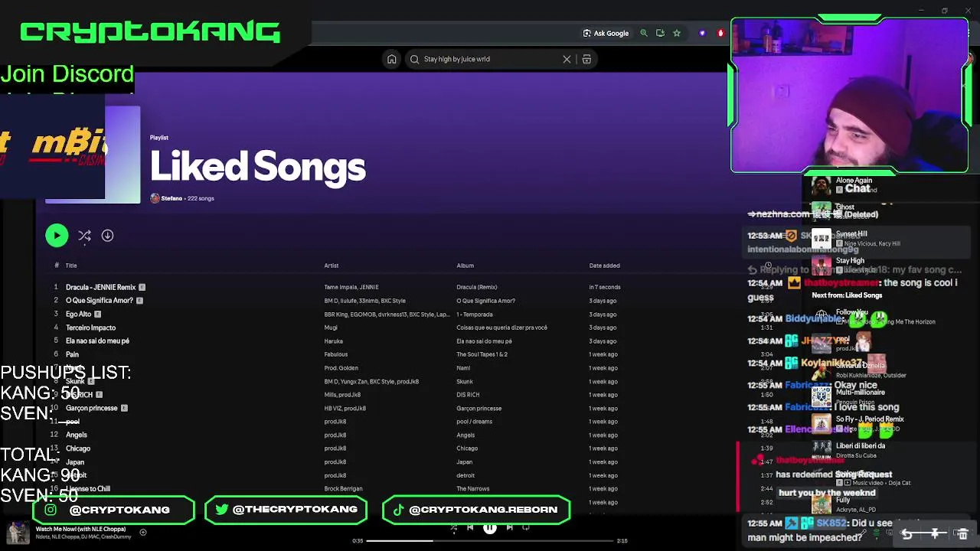Image resolution: width=980 pixels, height=551 pixels.
Task: Click the song progress bar
Action: [490, 541]
